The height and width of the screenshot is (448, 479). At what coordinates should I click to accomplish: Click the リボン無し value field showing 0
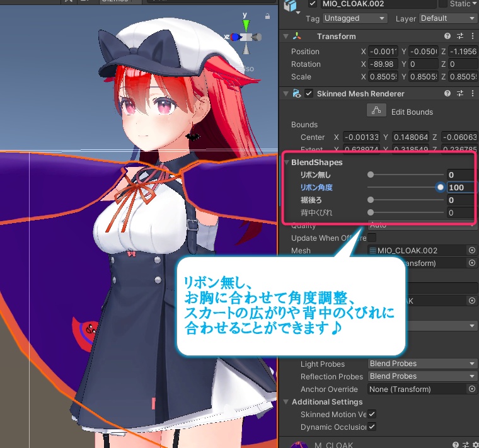coord(461,175)
